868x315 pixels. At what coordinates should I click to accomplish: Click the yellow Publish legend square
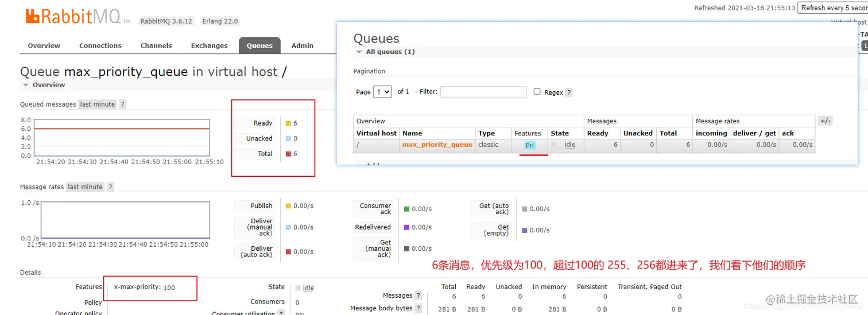(288, 205)
